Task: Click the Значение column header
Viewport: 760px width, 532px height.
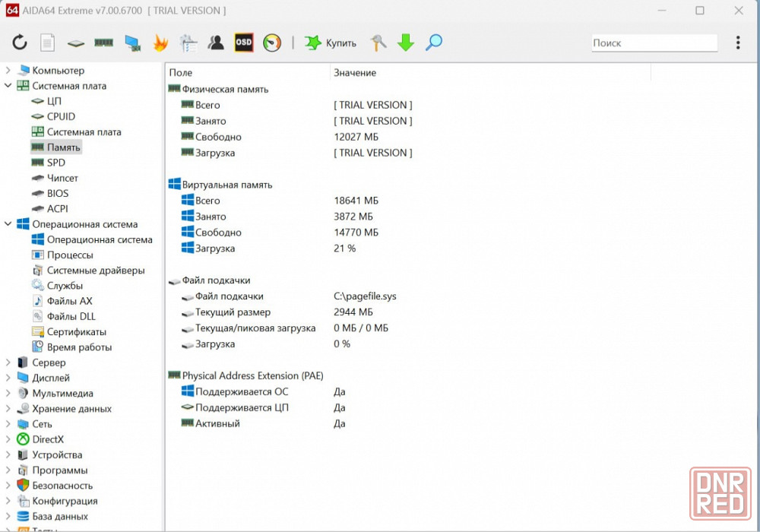Action: [x=355, y=73]
